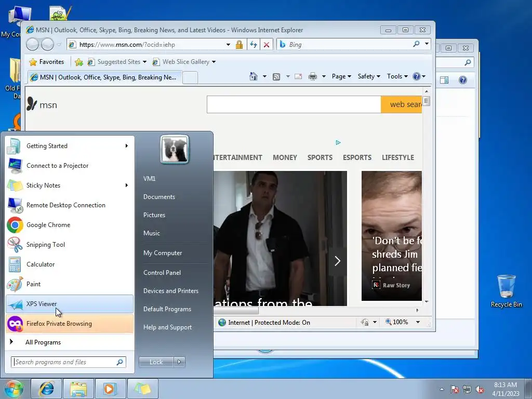Click the Refresh button in address bar
This screenshot has width=532, height=399.
[254, 45]
